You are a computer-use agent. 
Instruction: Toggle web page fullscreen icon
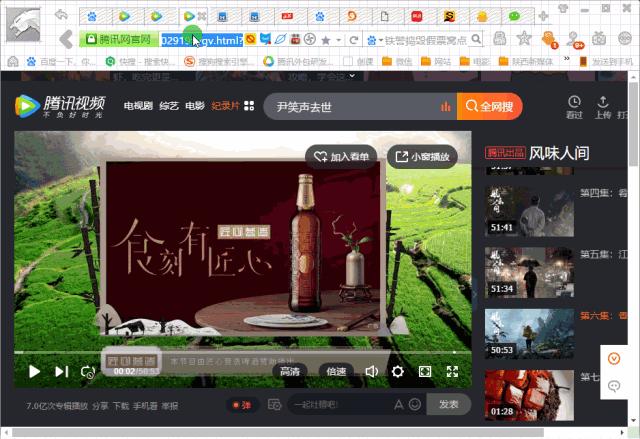(425, 371)
